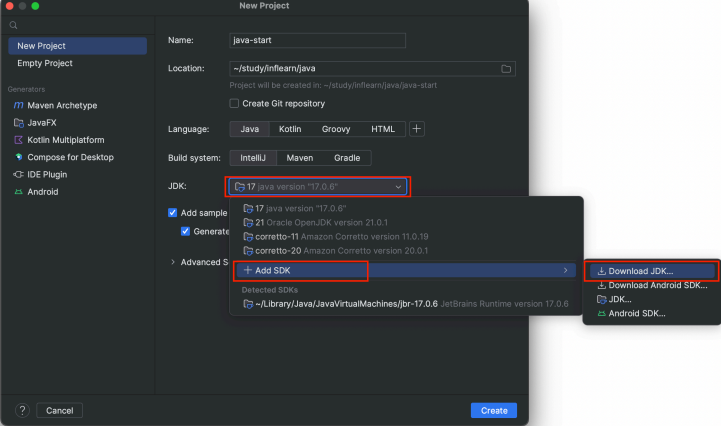The width and height of the screenshot is (721, 426).
Task: Uncheck the Generate code checkbox
Action: pos(185,231)
